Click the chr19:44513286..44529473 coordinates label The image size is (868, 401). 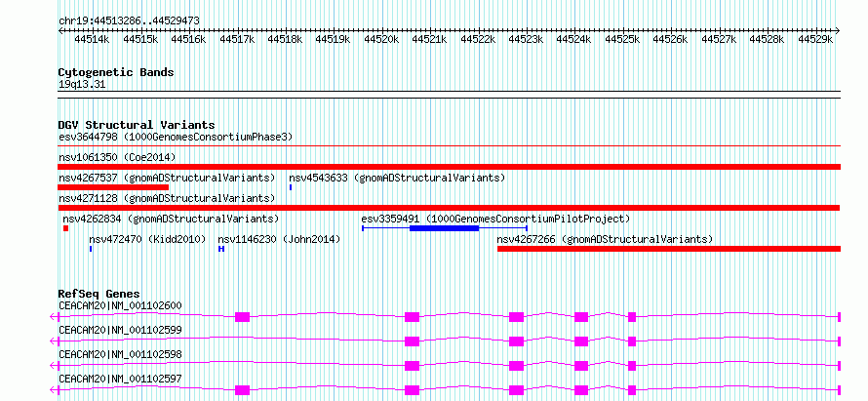129,20
